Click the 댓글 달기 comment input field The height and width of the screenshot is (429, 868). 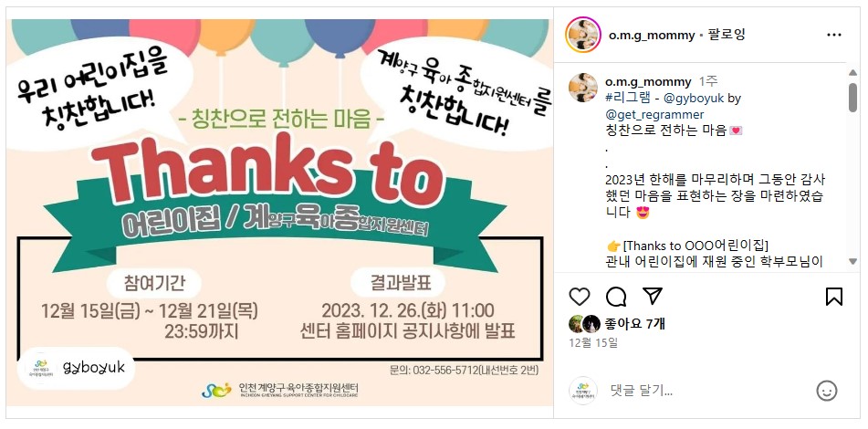[x=708, y=391]
